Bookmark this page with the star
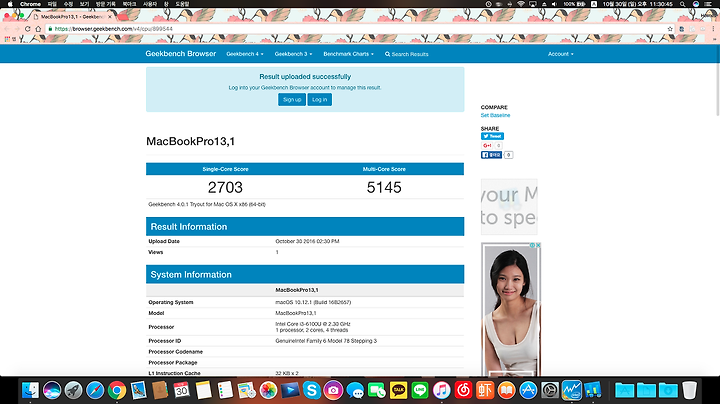Screen dimensions: 720x404 [670, 28]
